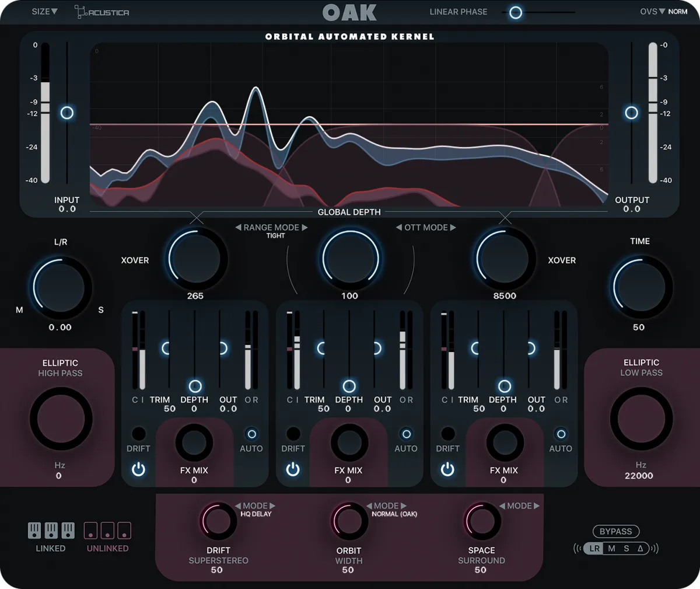
Task: Click the low crossover marker above 265 knob
Action: coord(197,218)
